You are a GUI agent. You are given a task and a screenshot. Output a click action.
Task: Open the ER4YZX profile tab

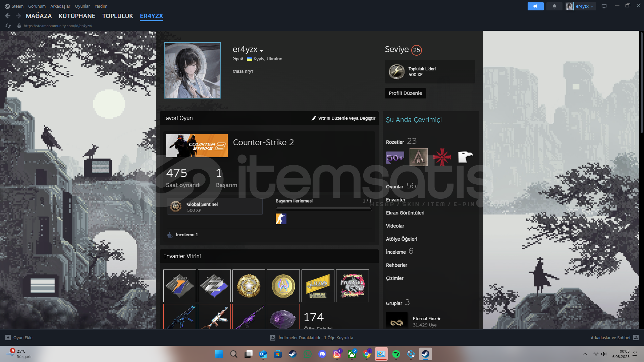151,16
